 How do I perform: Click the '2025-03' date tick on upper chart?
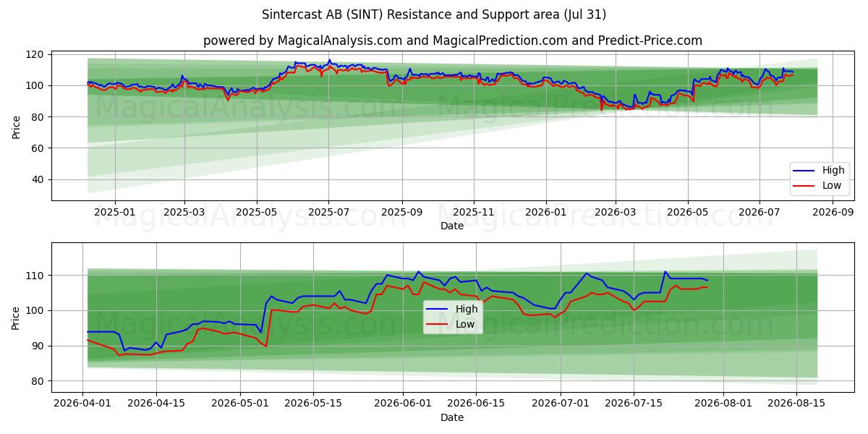184,212
